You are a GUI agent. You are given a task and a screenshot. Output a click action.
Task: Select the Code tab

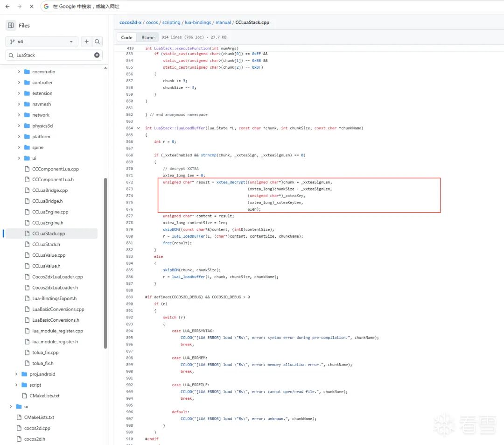[127, 37]
